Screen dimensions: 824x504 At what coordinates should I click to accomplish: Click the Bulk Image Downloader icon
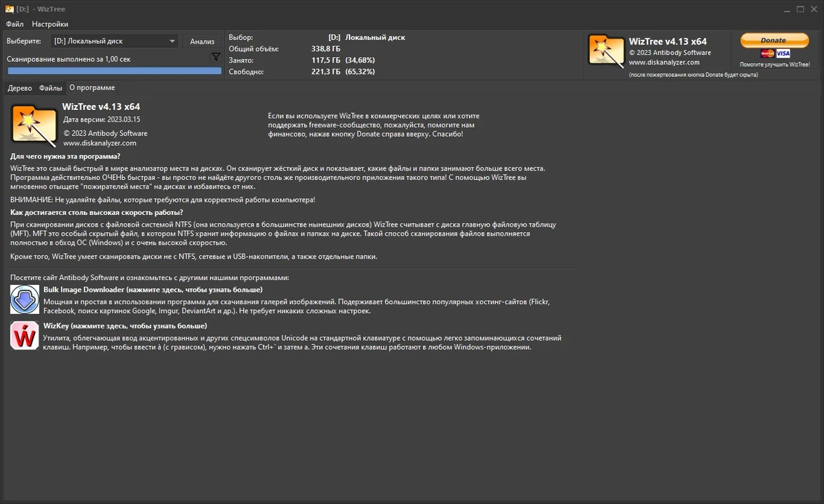[25, 300]
